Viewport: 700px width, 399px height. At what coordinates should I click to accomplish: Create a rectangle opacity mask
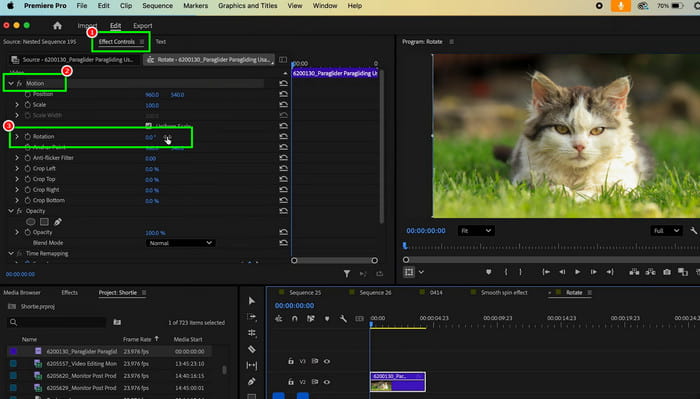pyautogui.click(x=44, y=222)
